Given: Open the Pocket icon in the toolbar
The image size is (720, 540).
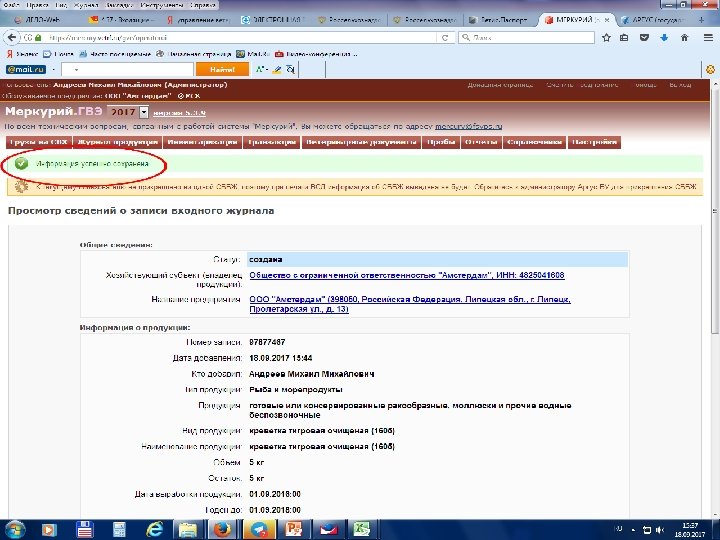Looking at the screenshot, I should 644,38.
